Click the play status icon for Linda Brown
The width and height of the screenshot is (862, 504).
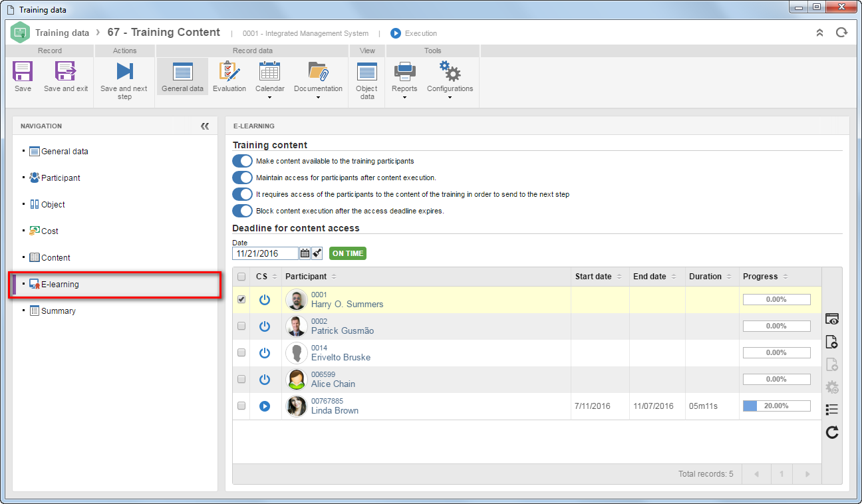coord(265,406)
